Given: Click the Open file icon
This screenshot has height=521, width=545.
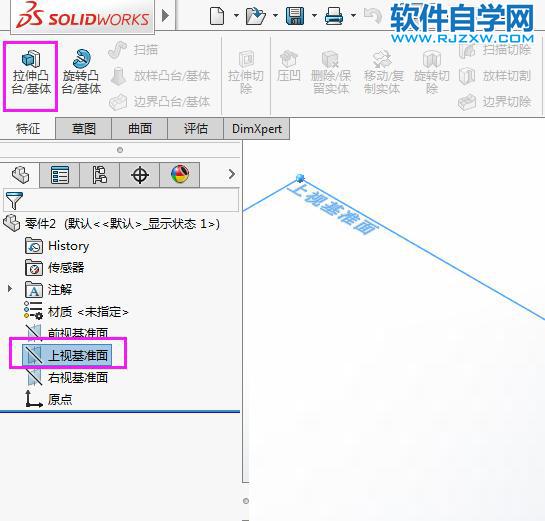Looking at the screenshot, I should click(x=255, y=16).
